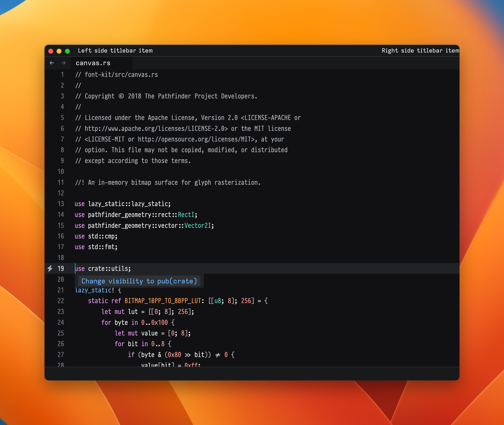504x425 pixels.
Task: Close the window with the red button
Action: (51, 51)
